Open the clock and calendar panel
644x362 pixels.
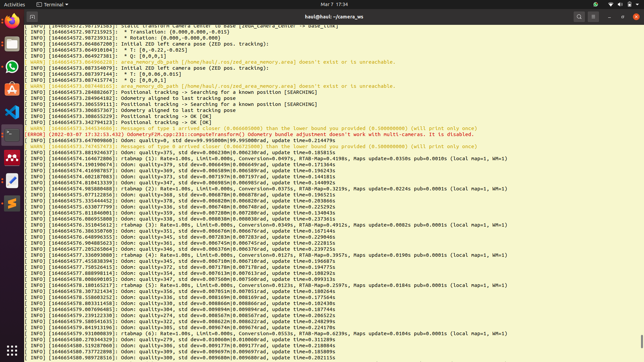(x=334, y=4)
